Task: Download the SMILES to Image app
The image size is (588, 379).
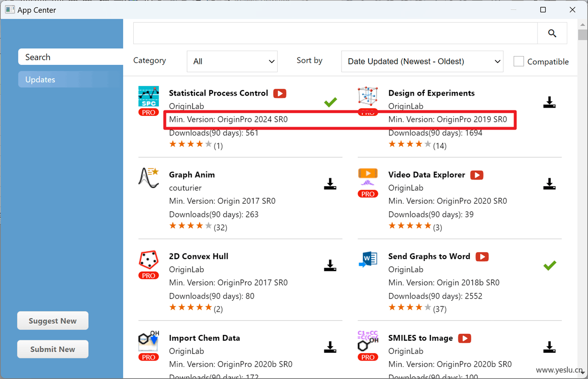Action: (549, 347)
